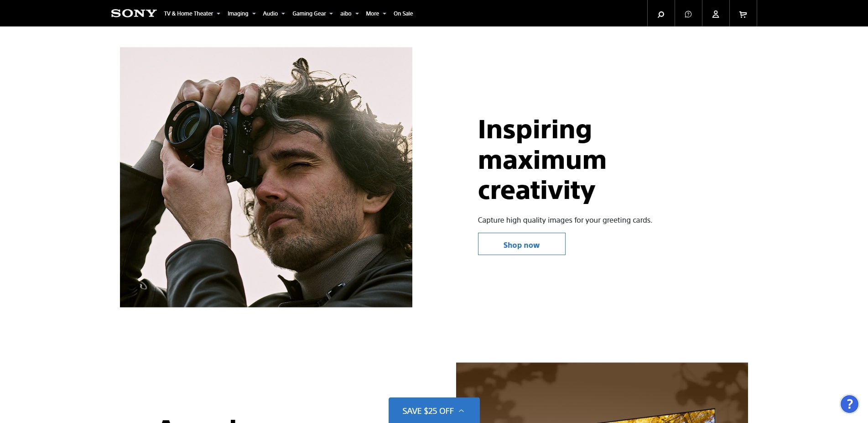Open the aibo menu
Screen dimensions: 868x423
point(349,14)
